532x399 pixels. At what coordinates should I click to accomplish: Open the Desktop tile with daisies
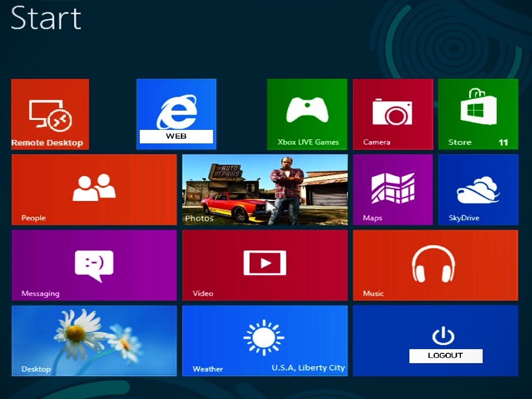pos(95,341)
